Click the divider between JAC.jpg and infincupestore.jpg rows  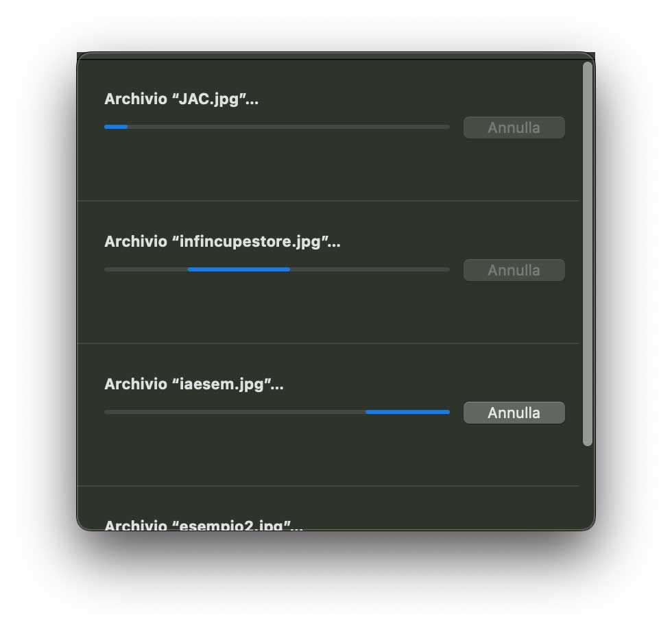click(328, 201)
